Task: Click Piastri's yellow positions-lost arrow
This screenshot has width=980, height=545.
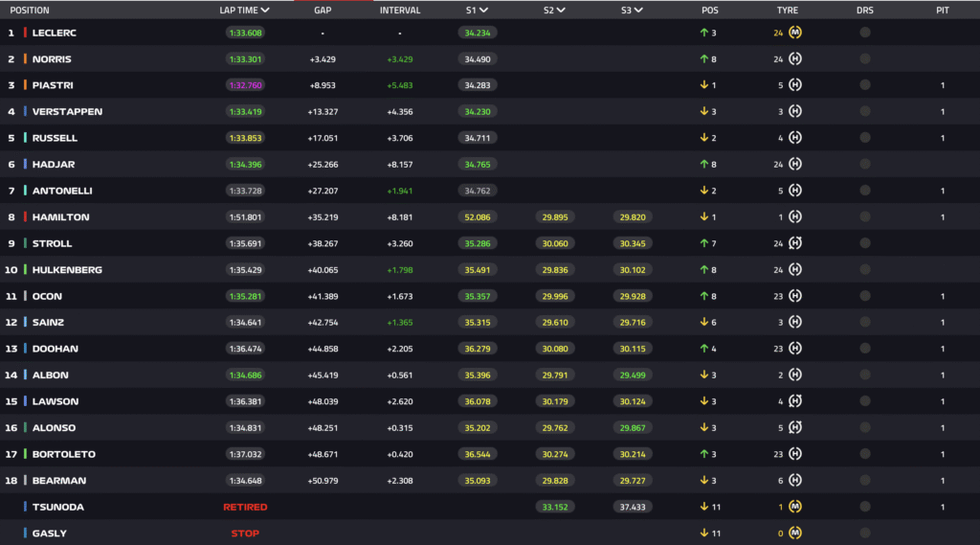Action: point(703,85)
